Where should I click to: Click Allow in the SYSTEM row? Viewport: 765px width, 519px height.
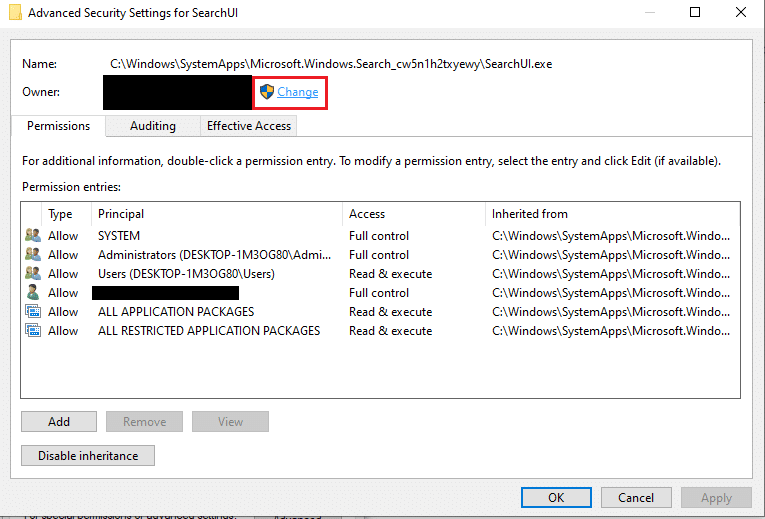tap(63, 236)
